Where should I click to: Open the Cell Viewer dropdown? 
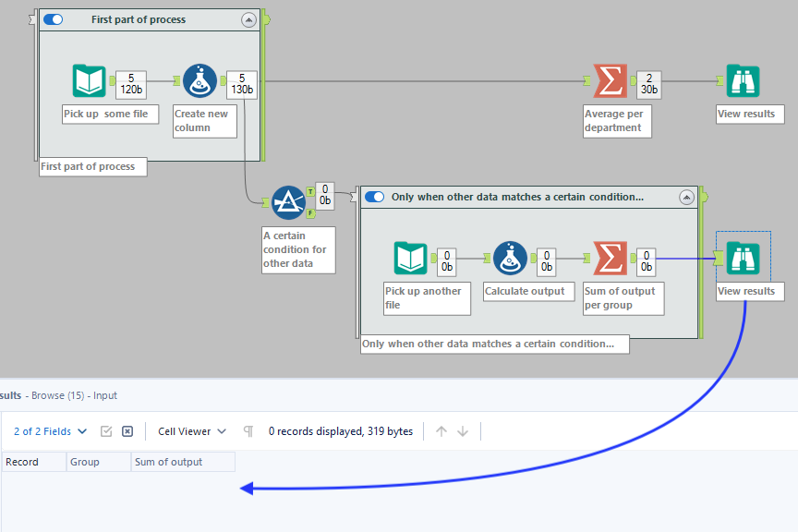coord(192,431)
